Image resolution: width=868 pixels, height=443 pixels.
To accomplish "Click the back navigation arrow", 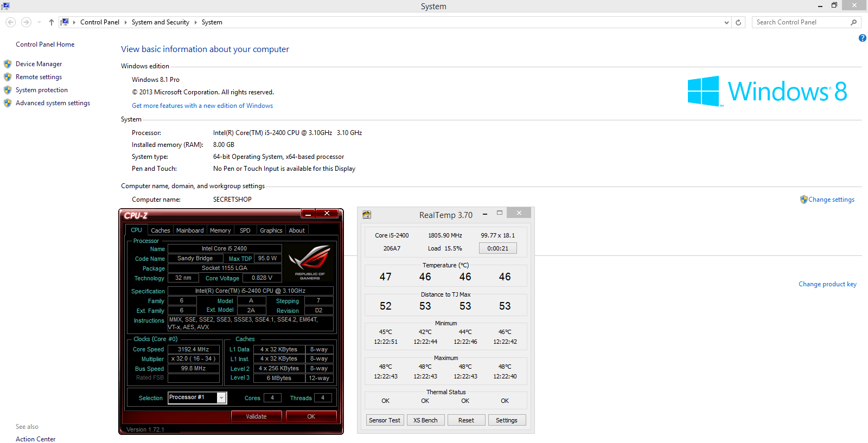I will [x=10, y=22].
